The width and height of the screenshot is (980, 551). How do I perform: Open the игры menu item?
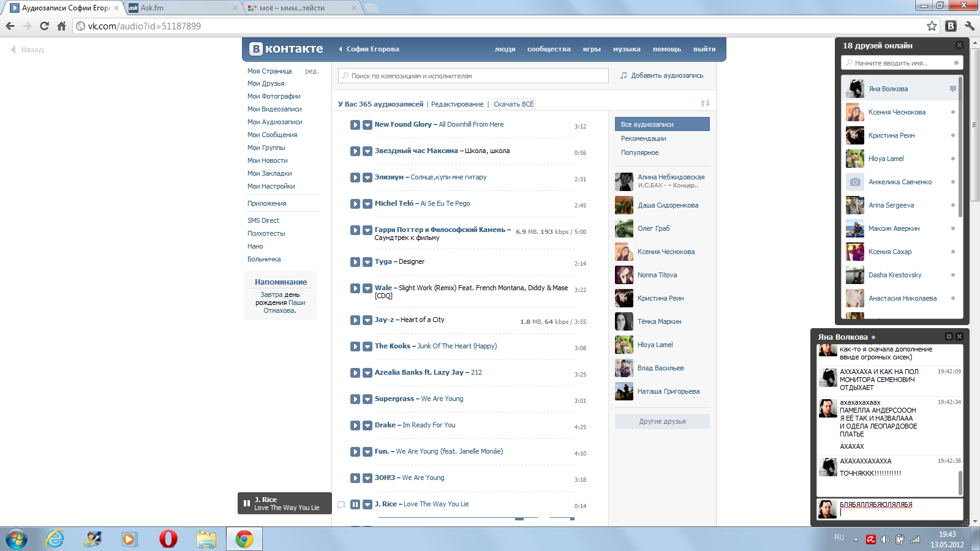tap(592, 49)
